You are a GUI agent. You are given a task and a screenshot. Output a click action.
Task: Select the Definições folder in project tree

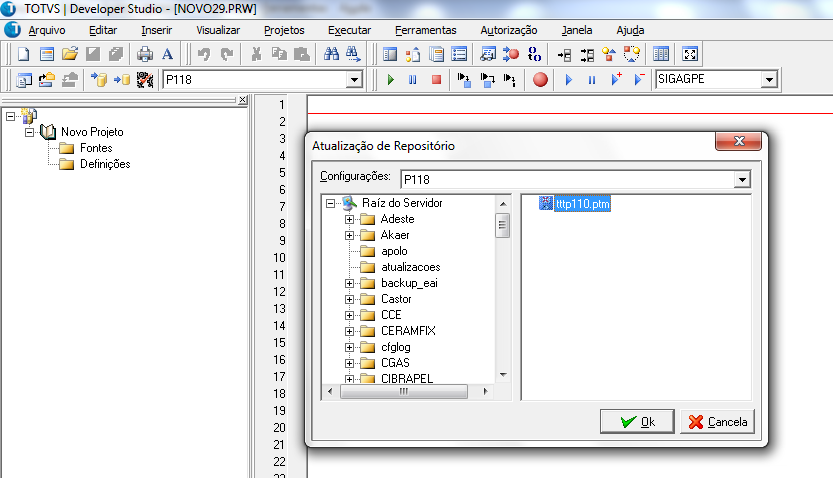[105, 164]
